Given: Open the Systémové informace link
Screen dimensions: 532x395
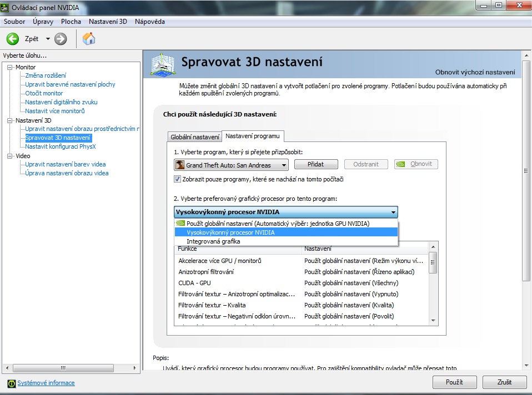Looking at the screenshot, I should [46, 383].
